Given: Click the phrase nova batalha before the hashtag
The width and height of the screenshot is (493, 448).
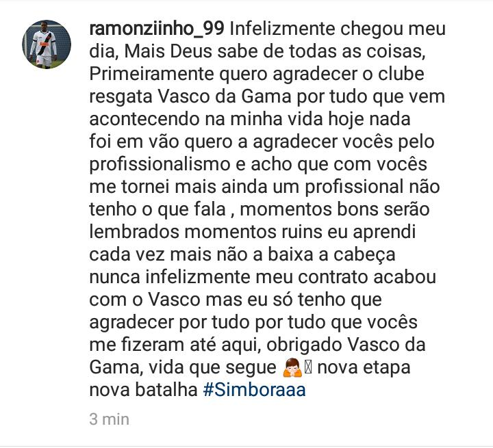Looking at the screenshot, I should pos(143,390).
